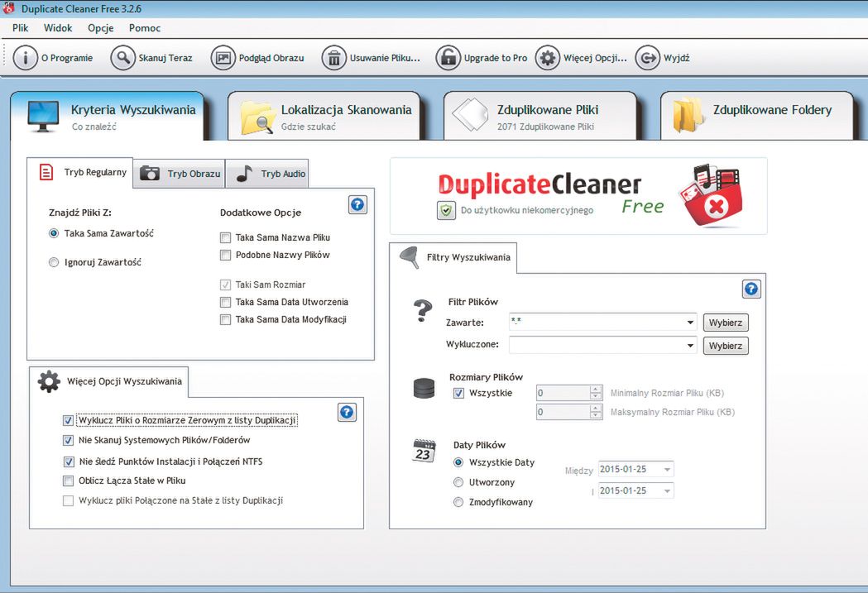Viewport: 868px width, 593px height.
Task: Start scan with Skanuj Teraz magnifier icon
Action: click(123, 58)
